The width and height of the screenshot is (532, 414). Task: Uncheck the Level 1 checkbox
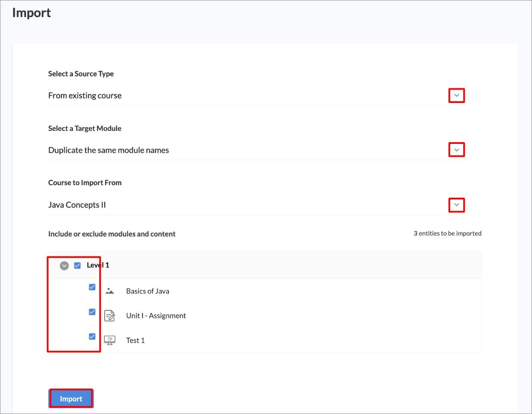[78, 265]
